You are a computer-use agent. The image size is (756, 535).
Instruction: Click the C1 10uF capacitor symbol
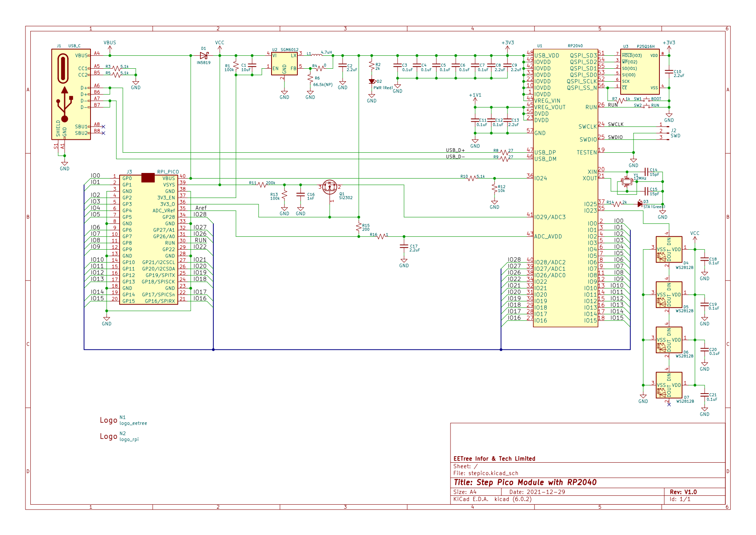tap(252, 65)
